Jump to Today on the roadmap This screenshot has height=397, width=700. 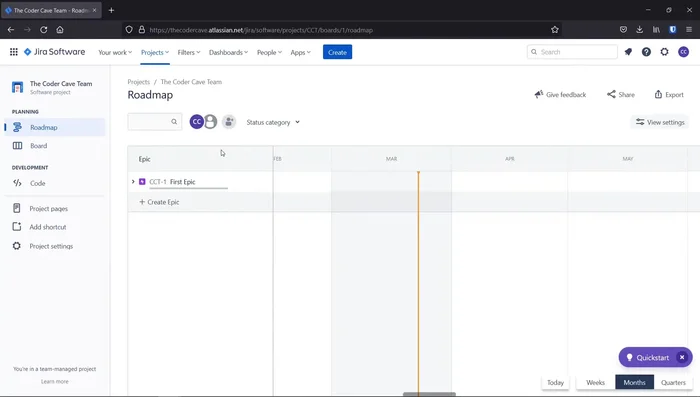point(555,382)
